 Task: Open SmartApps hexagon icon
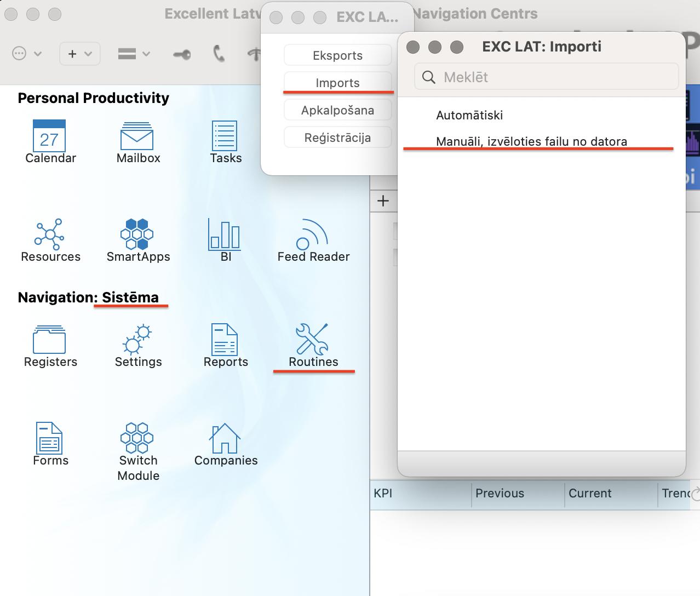coord(137,234)
